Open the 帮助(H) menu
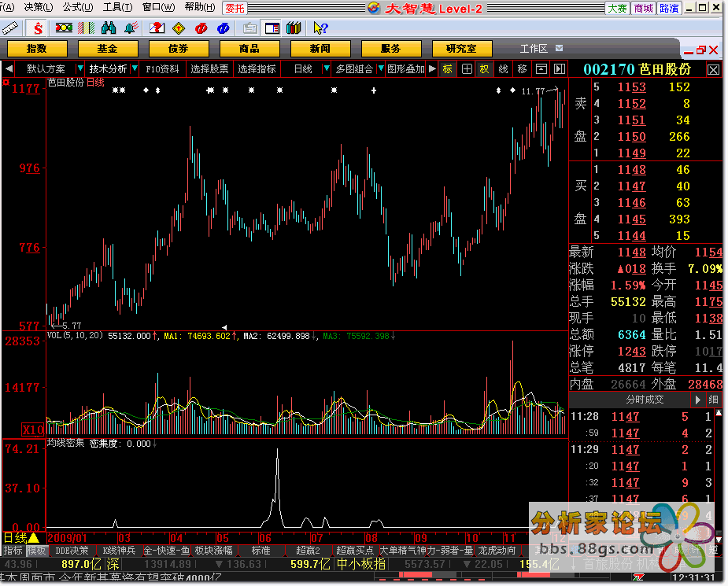Image resolution: width=728 pixels, height=586 pixels. [x=200, y=7]
